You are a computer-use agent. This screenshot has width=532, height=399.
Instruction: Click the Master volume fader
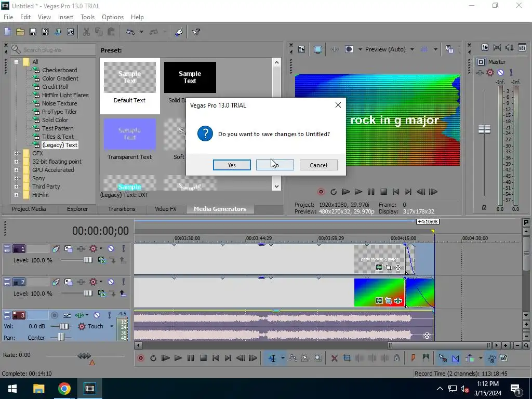coord(484,129)
